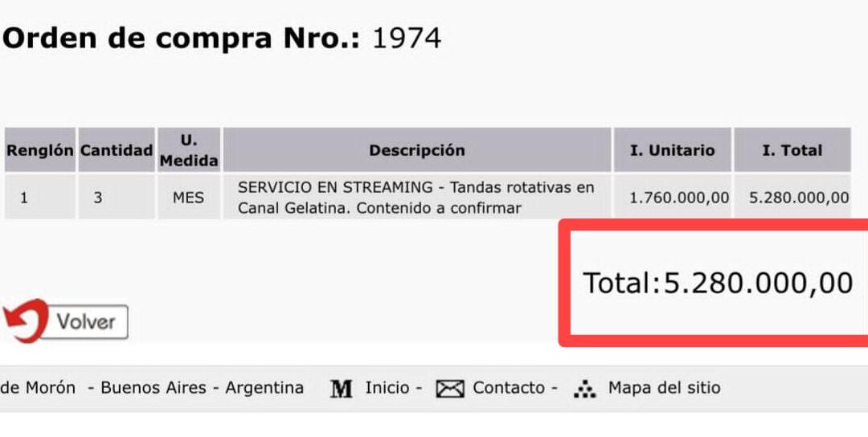868x437 pixels.
Task: Open the Inicio link
Action: [x=387, y=388]
